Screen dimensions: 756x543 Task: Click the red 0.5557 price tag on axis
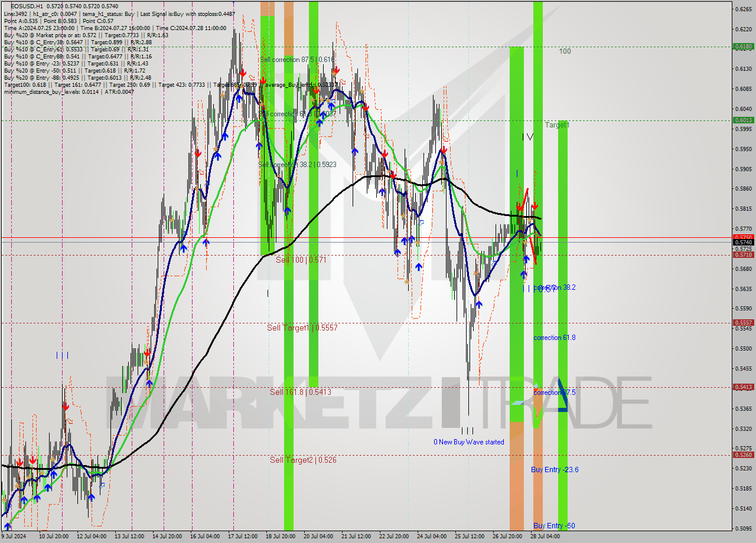(x=743, y=322)
